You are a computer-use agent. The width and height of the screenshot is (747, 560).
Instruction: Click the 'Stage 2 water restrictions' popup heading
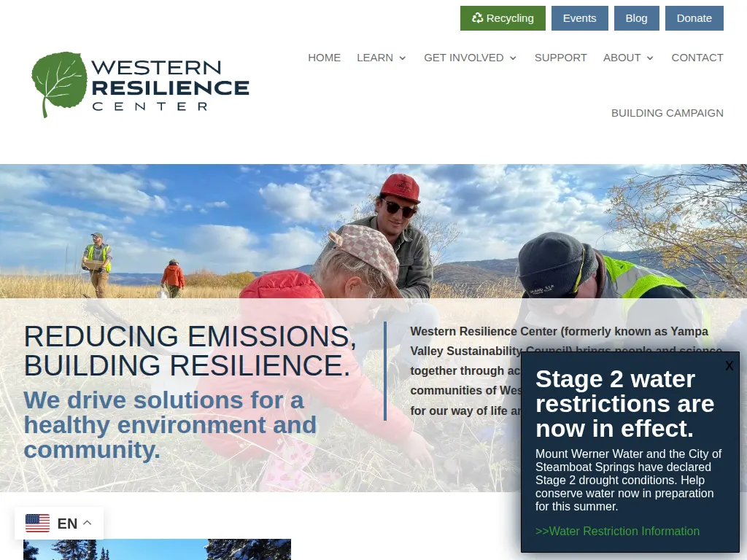click(624, 404)
